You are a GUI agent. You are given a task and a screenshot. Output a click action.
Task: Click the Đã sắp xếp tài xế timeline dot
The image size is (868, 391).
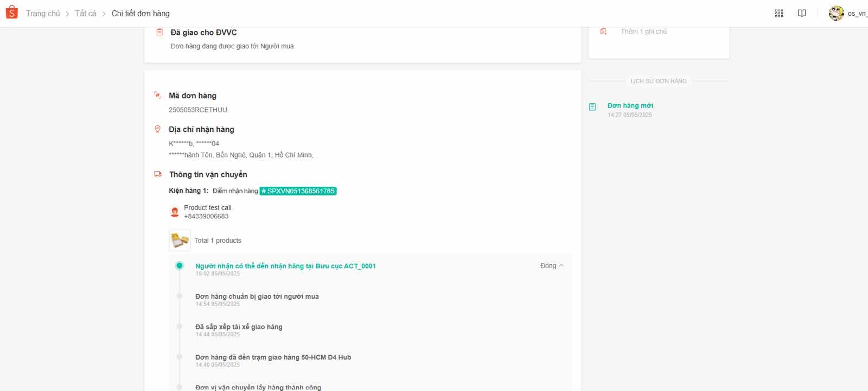pos(180,326)
